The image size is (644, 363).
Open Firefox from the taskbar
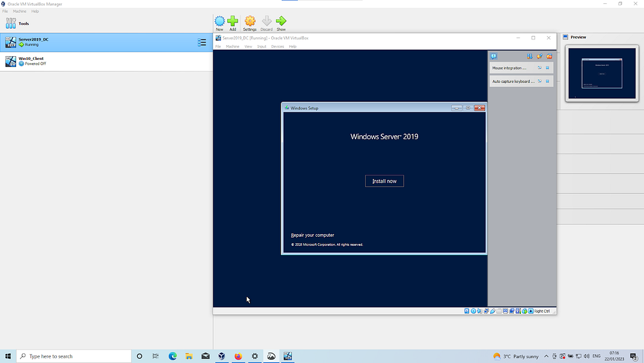[x=238, y=356]
